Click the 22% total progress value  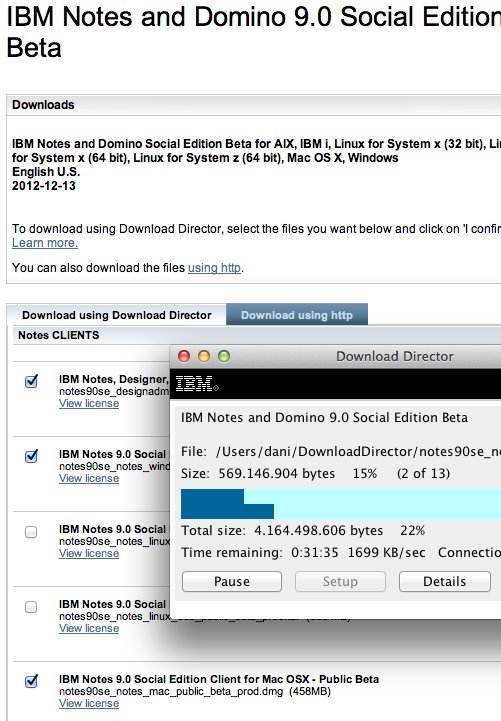412,531
